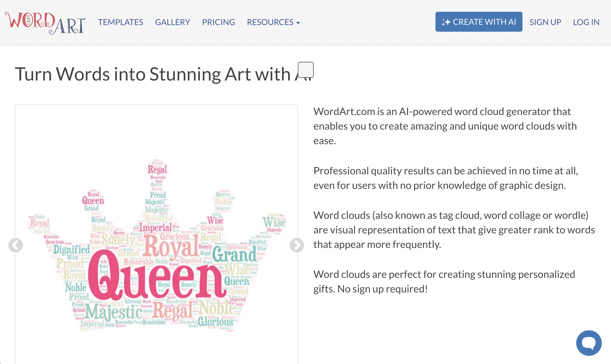Click the tag cloud definition paragraph
Viewport: 611px width, 364px height.
coord(454,230)
